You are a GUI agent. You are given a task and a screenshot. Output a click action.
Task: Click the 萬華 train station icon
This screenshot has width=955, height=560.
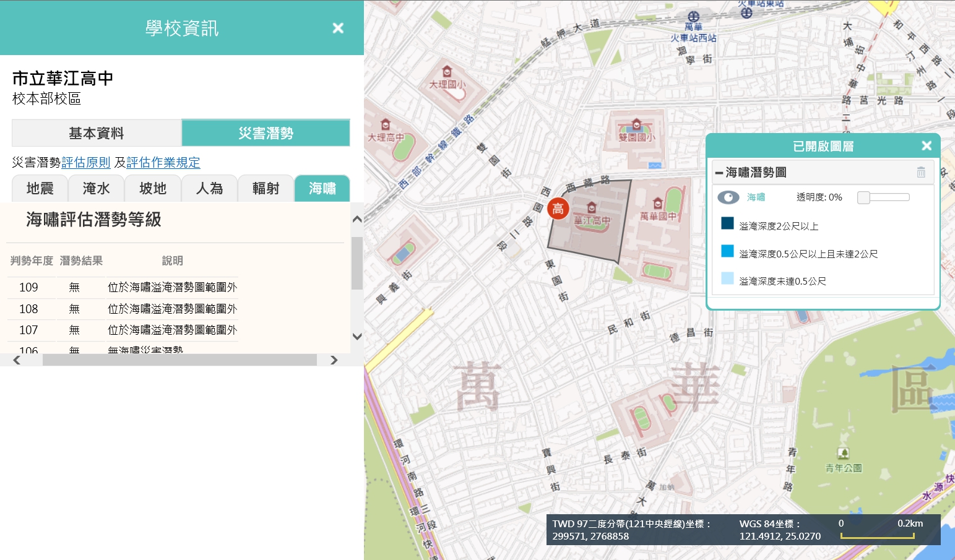pos(693,17)
